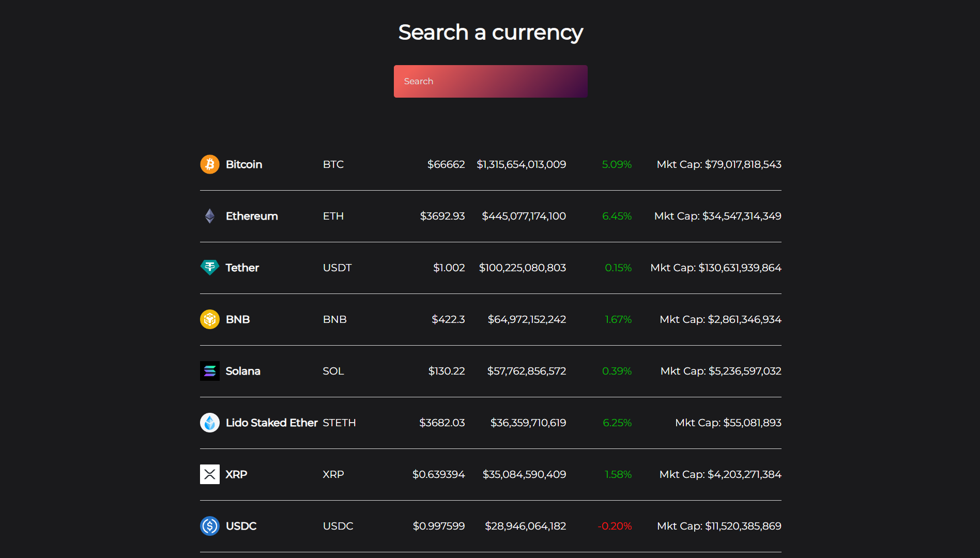The width and height of the screenshot is (980, 558).
Task: Click Tether volume $100,225,080,803
Action: [523, 268]
